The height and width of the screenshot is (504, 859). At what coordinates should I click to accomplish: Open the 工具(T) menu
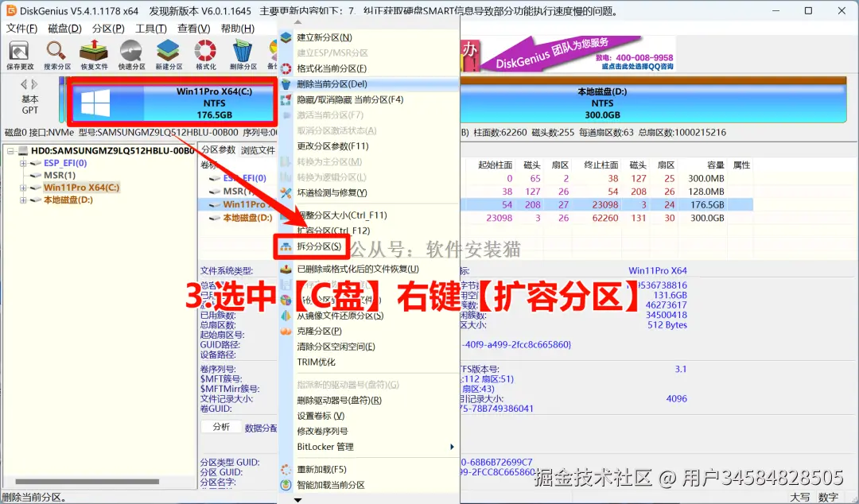pyautogui.click(x=151, y=29)
